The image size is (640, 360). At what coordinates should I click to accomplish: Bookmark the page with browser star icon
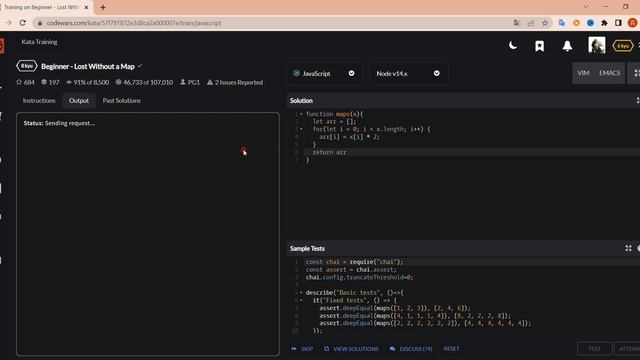tap(545, 23)
